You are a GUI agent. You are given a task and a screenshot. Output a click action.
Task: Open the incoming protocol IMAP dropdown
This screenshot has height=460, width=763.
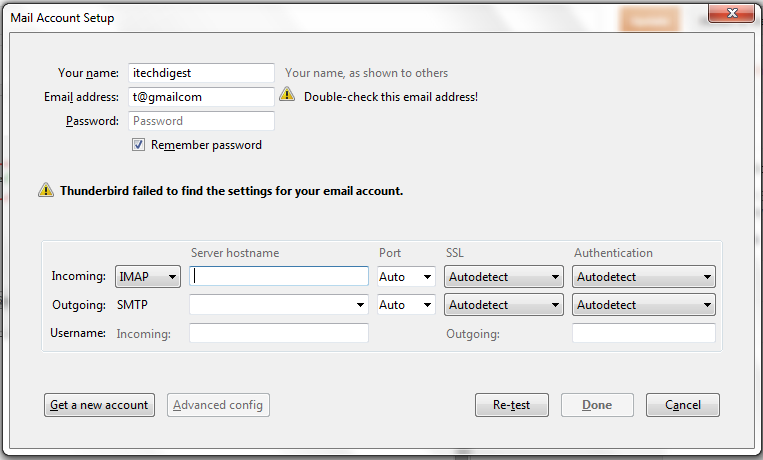(x=148, y=276)
